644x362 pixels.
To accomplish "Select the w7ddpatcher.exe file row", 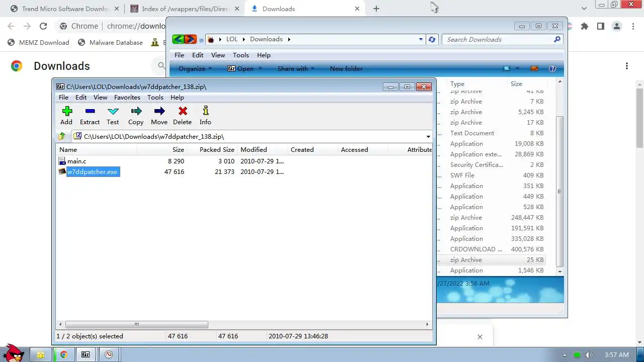I will tap(244, 171).
